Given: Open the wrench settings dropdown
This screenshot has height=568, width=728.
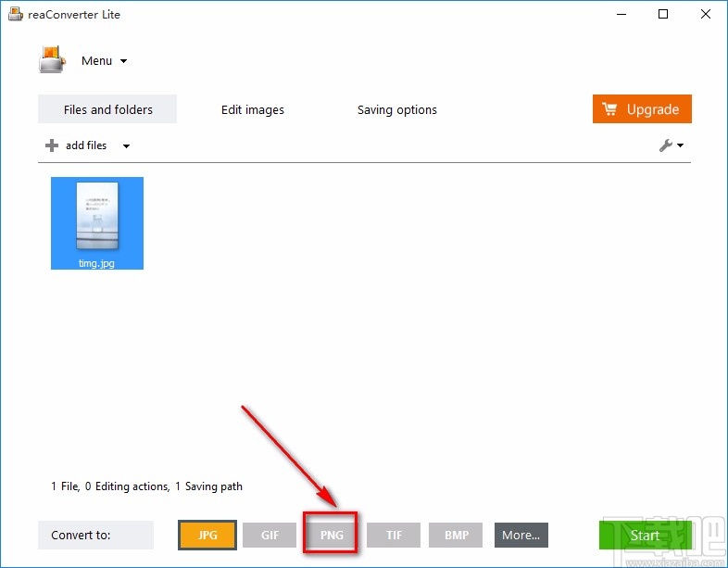Looking at the screenshot, I should tap(672, 145).
